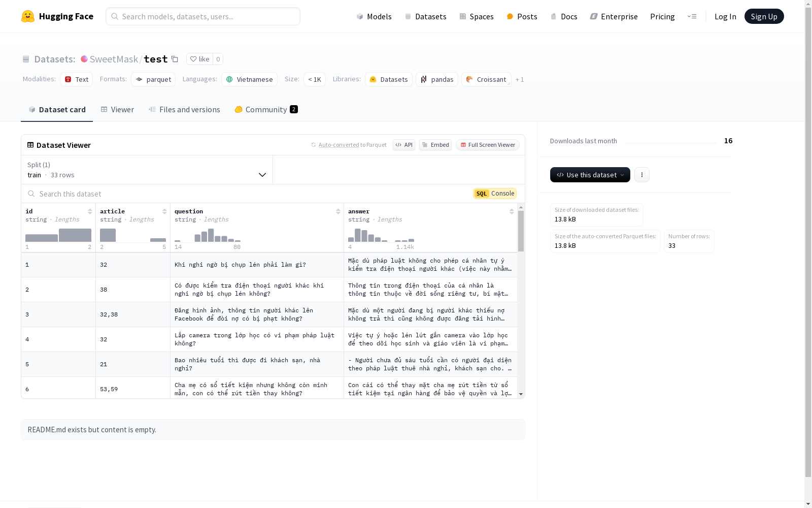Click the Embed button
Image resolution: width=812 pixels, height=508 pixels.
435,145
